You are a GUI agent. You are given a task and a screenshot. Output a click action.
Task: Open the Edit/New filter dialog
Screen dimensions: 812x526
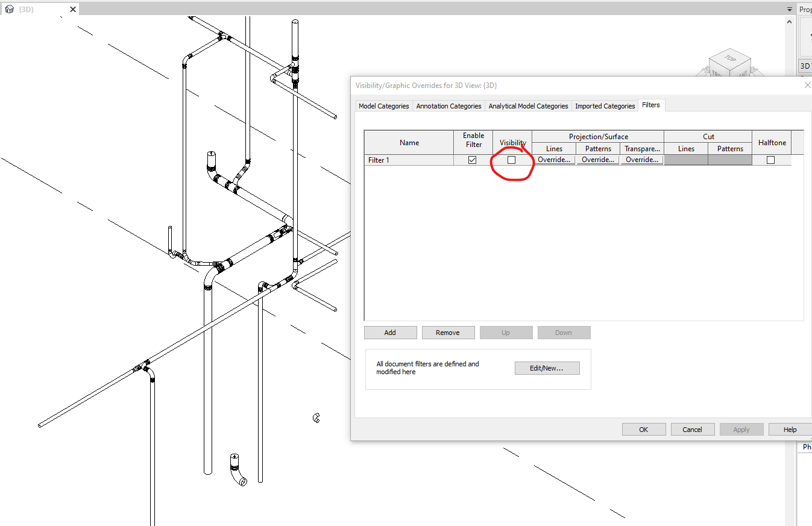coord(547,368)
